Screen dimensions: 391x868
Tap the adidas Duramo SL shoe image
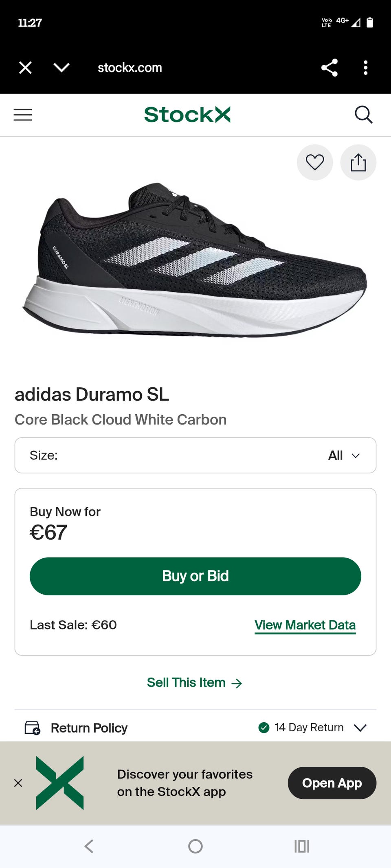(x=195, y=260)
